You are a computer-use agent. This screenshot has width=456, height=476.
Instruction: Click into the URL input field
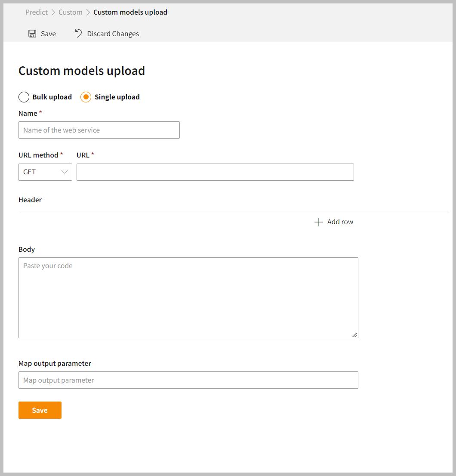215,172
